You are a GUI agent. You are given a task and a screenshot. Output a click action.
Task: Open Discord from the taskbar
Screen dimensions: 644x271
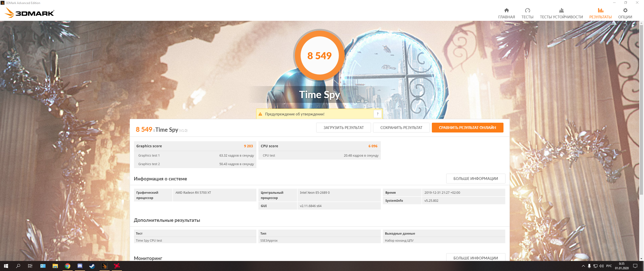(x=80, y=266)
